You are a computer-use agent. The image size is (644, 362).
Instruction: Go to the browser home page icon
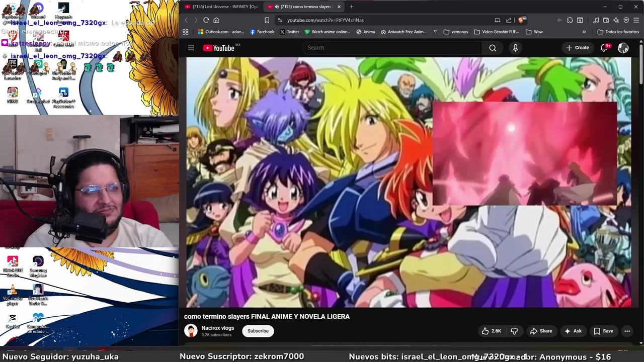point(216,20)
